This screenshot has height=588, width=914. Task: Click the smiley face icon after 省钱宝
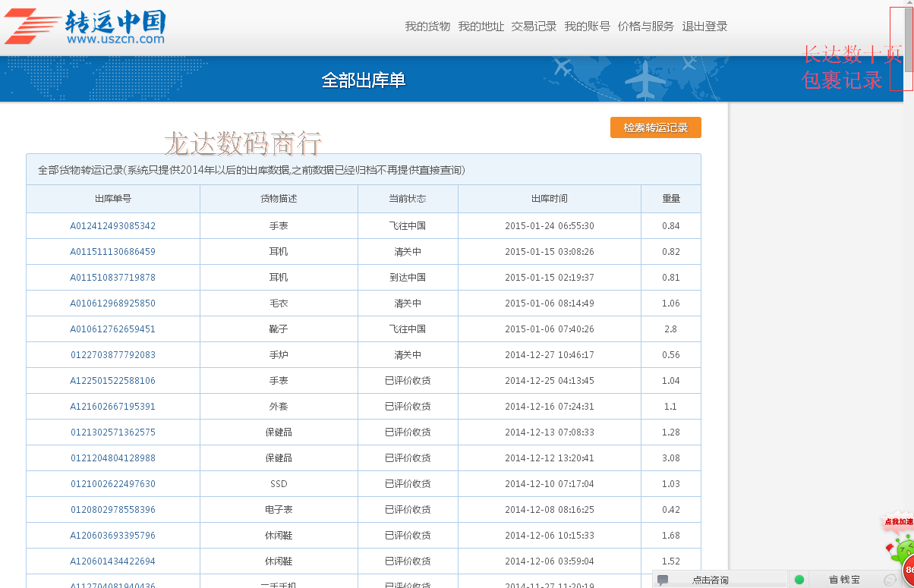coord(890,580)
